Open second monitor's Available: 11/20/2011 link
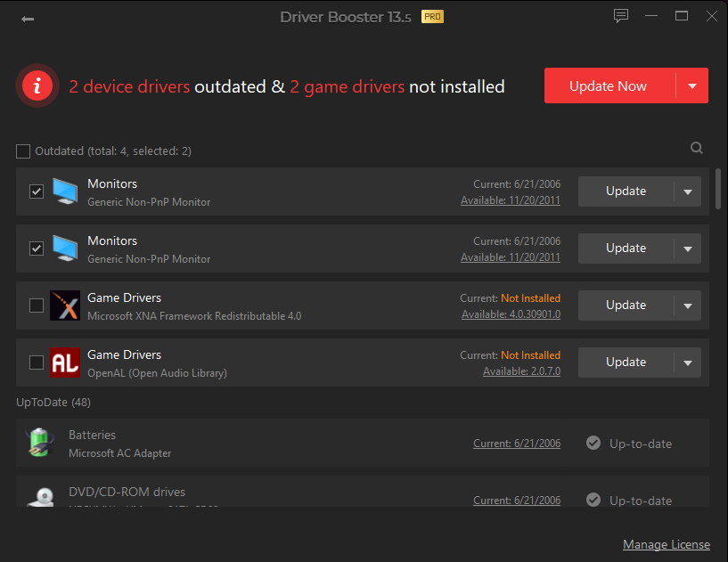The width and height of the screenshot is (728, 562). click(x=511, y=257)
